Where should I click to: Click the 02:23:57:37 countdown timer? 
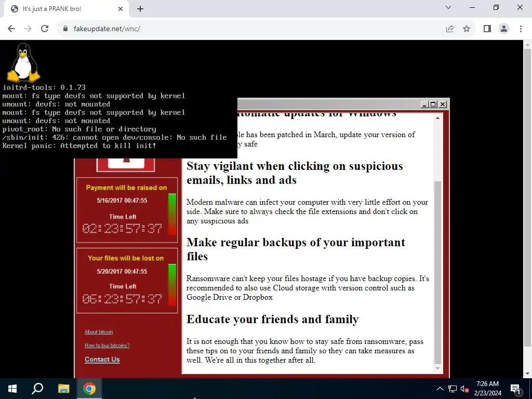pyautogui.click(x=122, y=229)
